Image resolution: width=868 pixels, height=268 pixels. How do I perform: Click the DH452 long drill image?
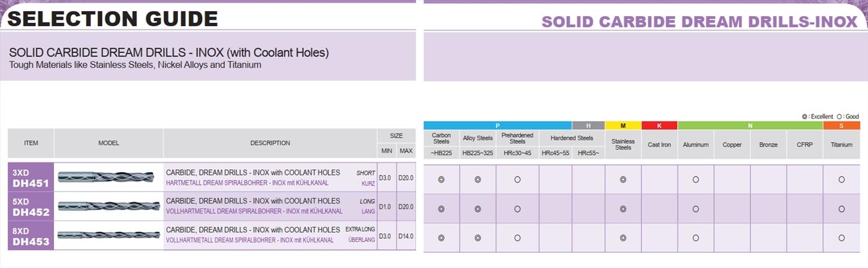click(108, 206)
